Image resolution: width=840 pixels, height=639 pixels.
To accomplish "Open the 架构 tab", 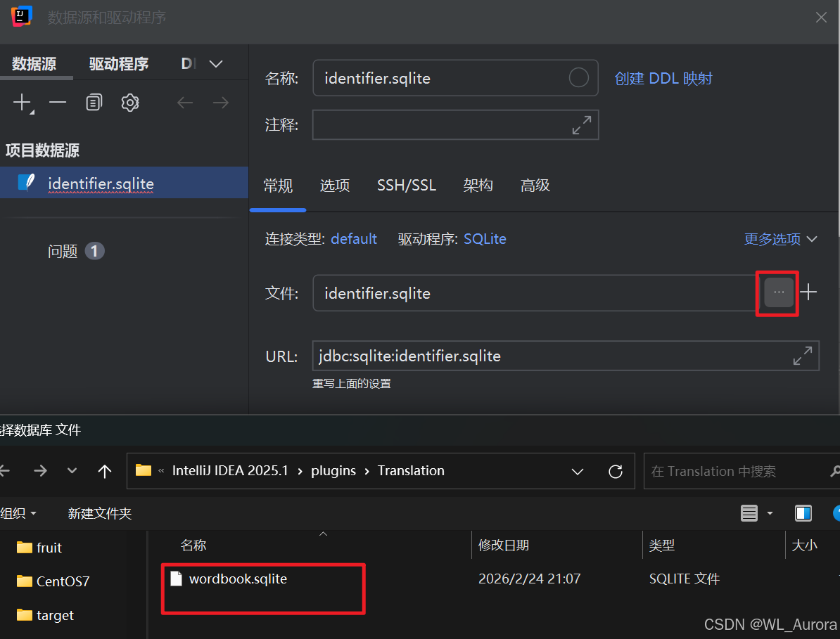I will click(478, 185).
